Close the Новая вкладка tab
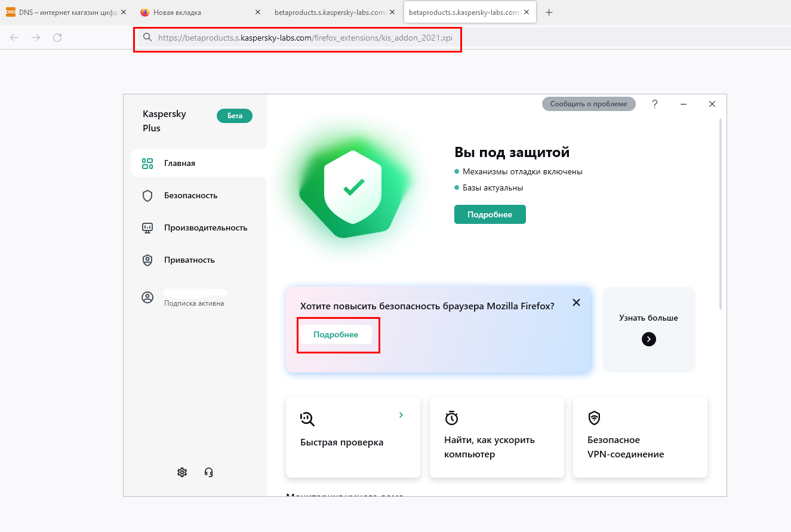791x532 pixels. [258, 12]
